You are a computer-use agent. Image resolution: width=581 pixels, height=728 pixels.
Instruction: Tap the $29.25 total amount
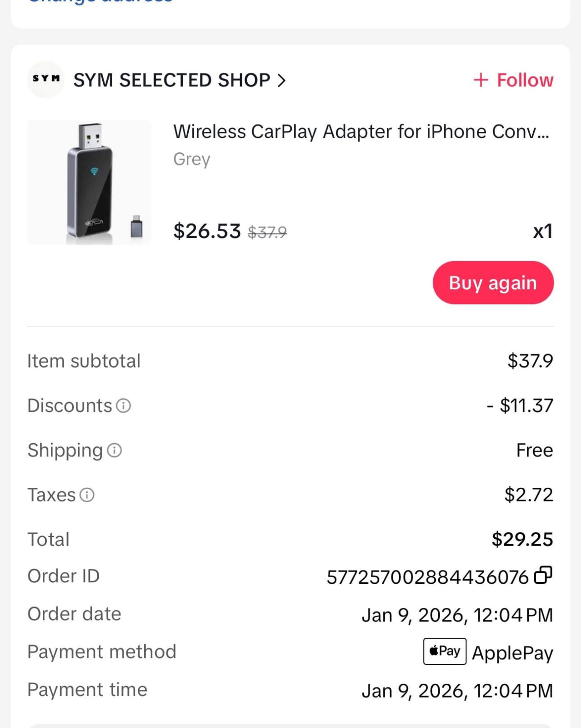click(x=522, y=540)
